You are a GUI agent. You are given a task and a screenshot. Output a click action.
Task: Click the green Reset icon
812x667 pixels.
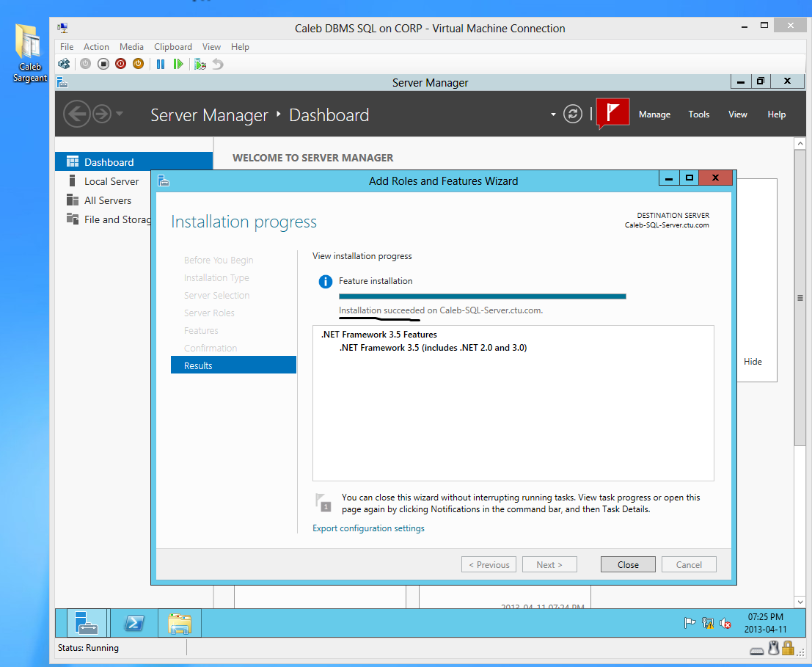[x=178, y=64]
